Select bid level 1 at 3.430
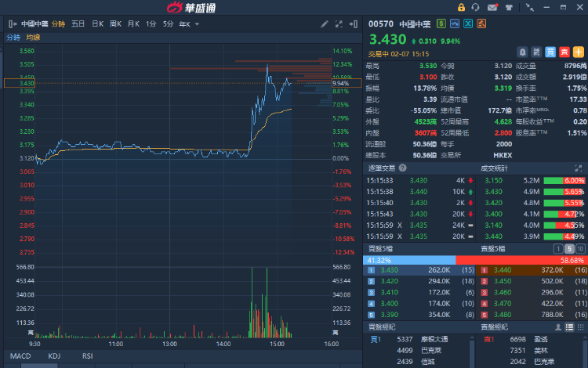 419,270
